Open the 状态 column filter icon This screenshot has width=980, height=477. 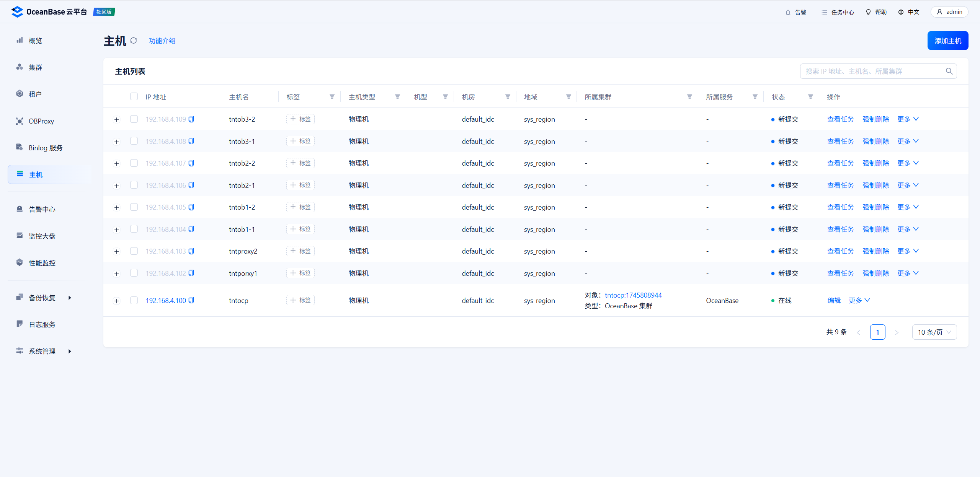tap(810, 97)
